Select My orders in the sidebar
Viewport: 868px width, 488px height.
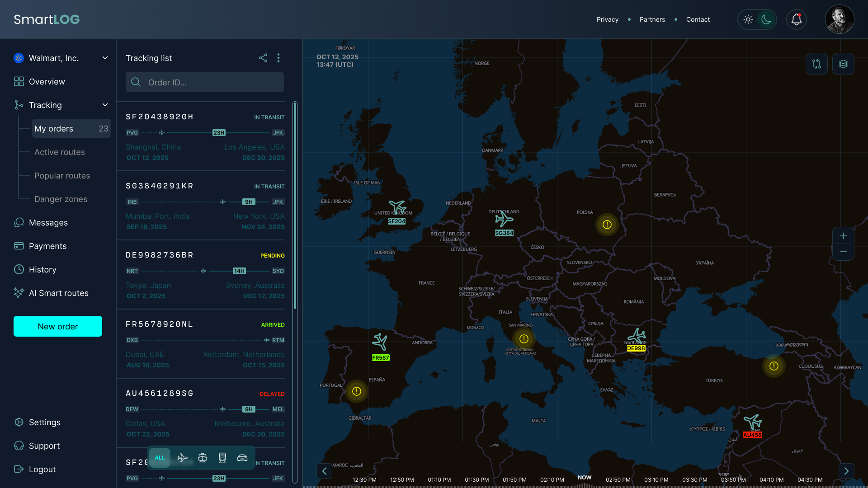click(71, 128)
